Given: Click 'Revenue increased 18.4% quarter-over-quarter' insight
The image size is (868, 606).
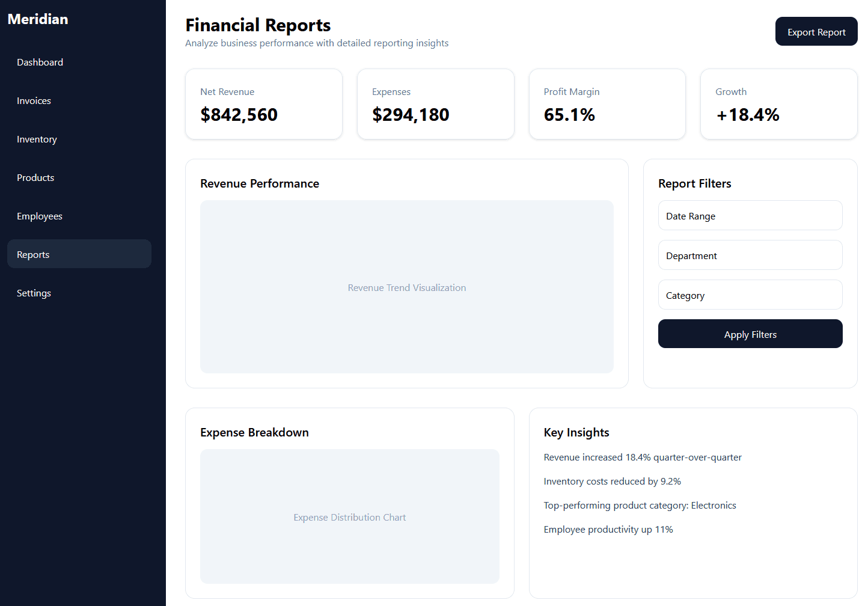Looking at the screenshot, I should point(643,458).
